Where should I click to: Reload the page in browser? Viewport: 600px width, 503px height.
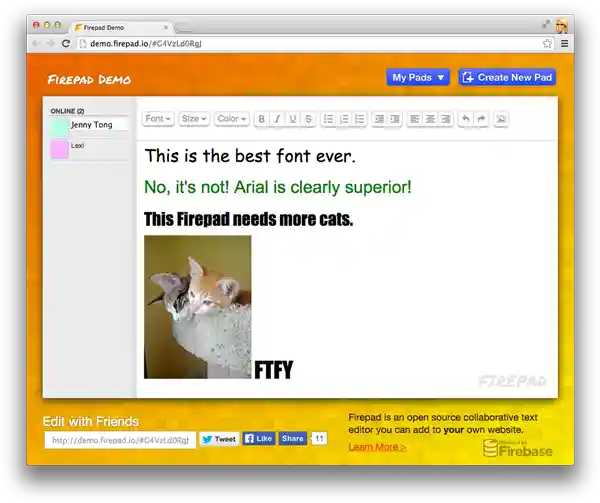tap(66, 44)
